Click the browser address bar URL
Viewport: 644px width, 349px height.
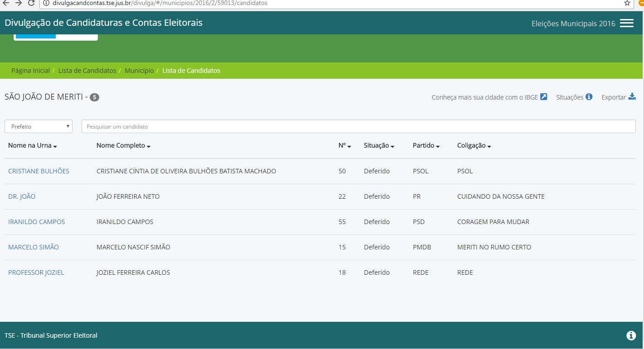point(160,3)
